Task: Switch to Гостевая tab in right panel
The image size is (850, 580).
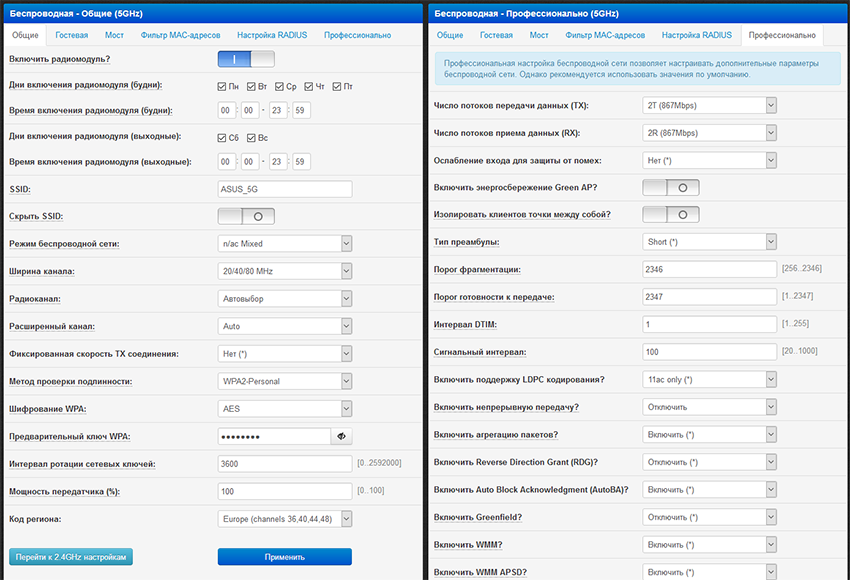Action: click(x=496, y=35)
